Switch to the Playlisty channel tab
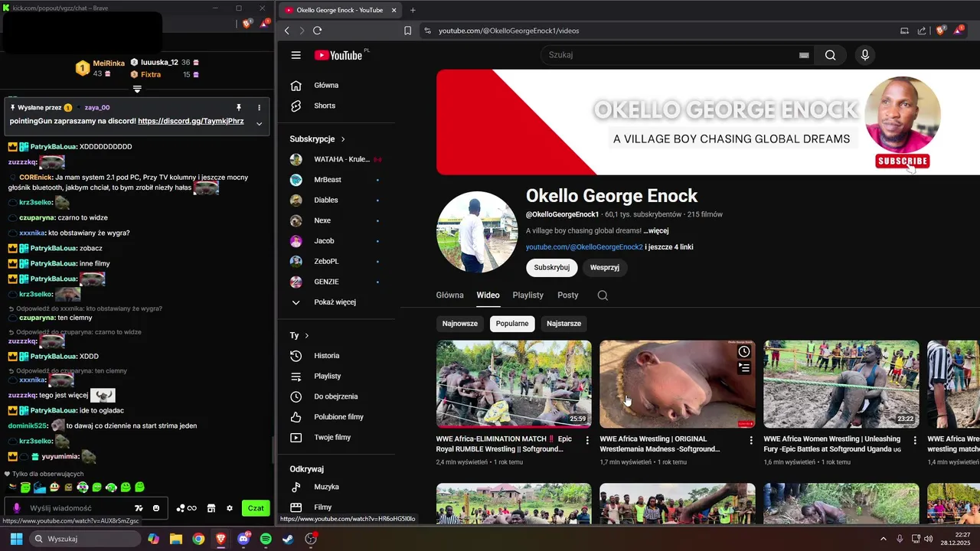Image resolution: width=980 pixels, height=551 pixels. tap(528, 295)
